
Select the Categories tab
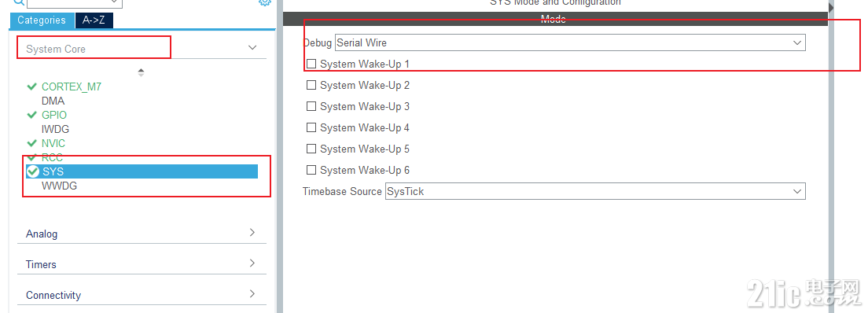point(42,20)
